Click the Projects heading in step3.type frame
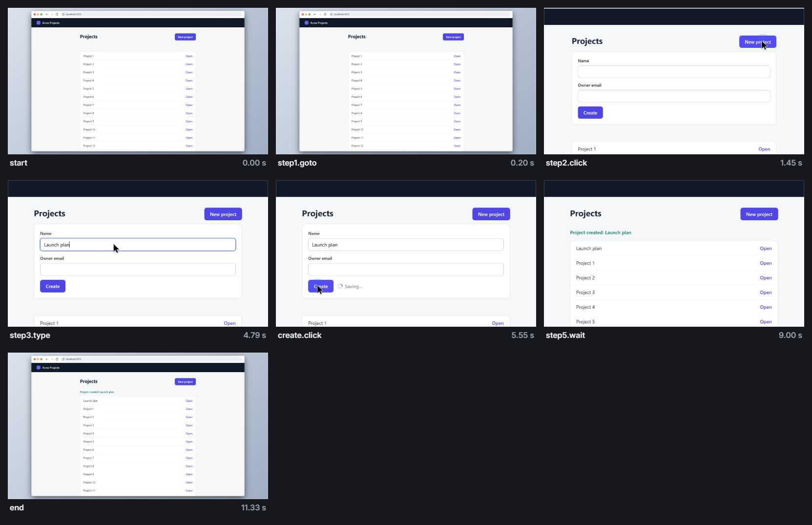 49,213
